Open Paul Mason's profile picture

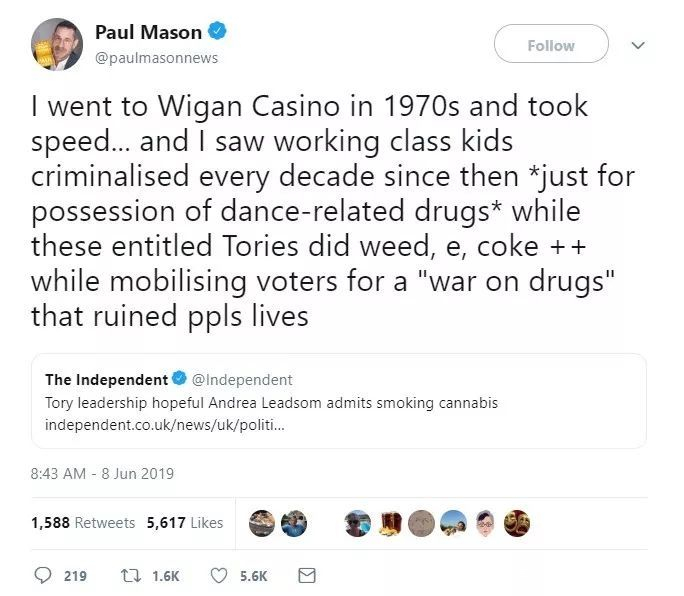click(56, 45)
